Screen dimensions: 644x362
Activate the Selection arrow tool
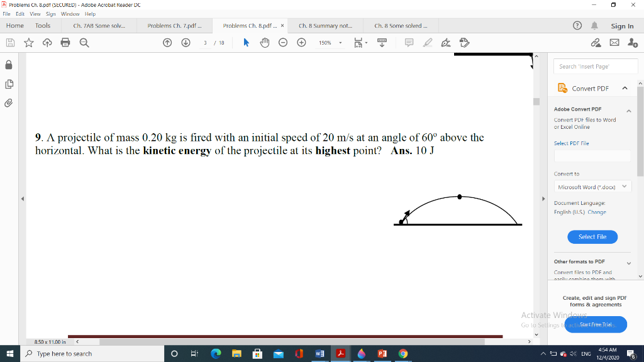(246, 43)
